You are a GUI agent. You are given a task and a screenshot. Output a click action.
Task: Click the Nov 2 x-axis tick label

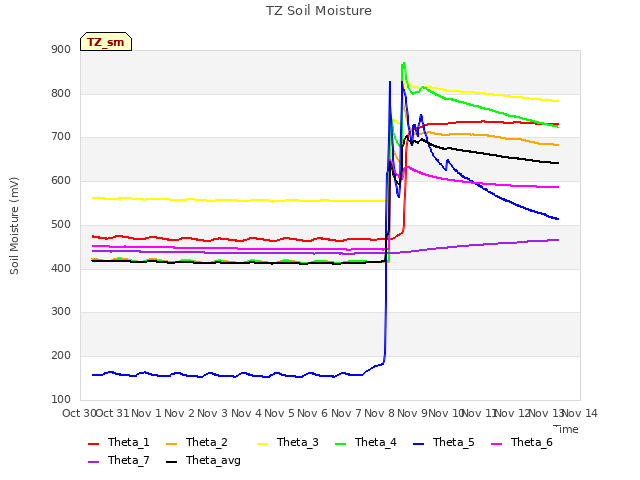point(180,413)
